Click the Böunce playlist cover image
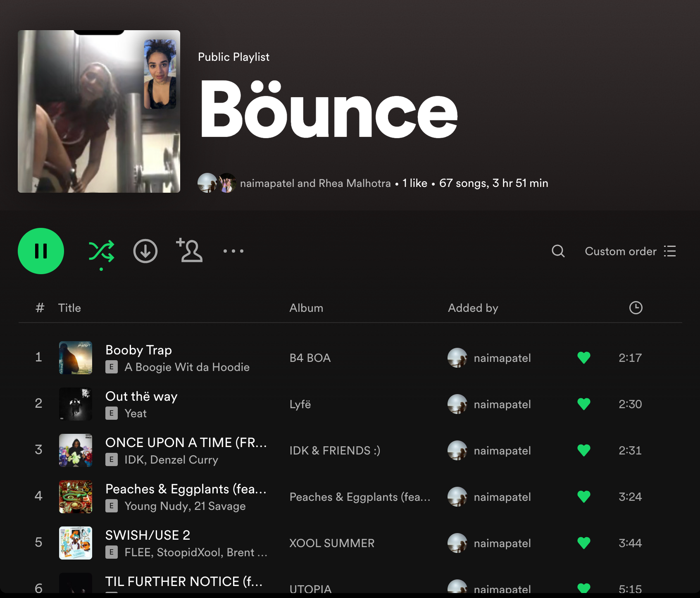This screenshot has width=700, height=598. tap(99, 111)
